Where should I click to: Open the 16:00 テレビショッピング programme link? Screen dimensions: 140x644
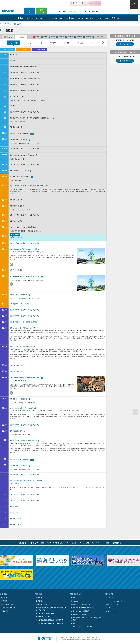(x=16, y=238)
